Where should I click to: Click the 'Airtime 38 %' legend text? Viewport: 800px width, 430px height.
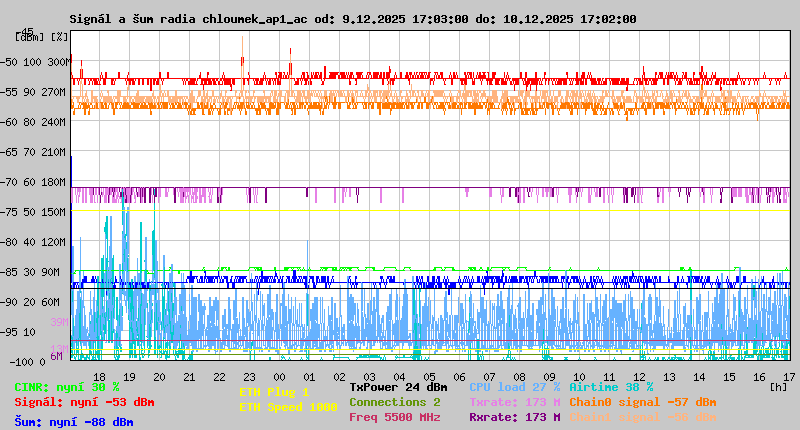click(611, 387)
